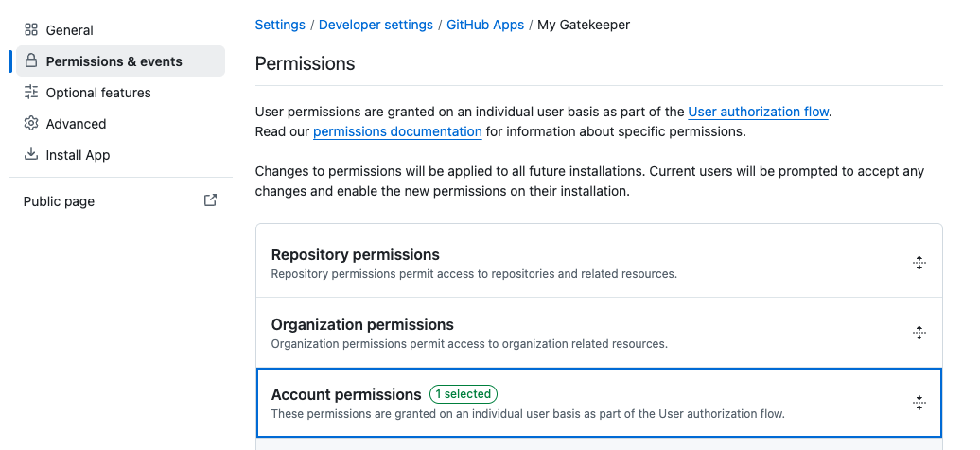Select Public page in the sidebar
The height and width of the screenshot is (450, 980).
pyautogui.click(x=59, y=201)
